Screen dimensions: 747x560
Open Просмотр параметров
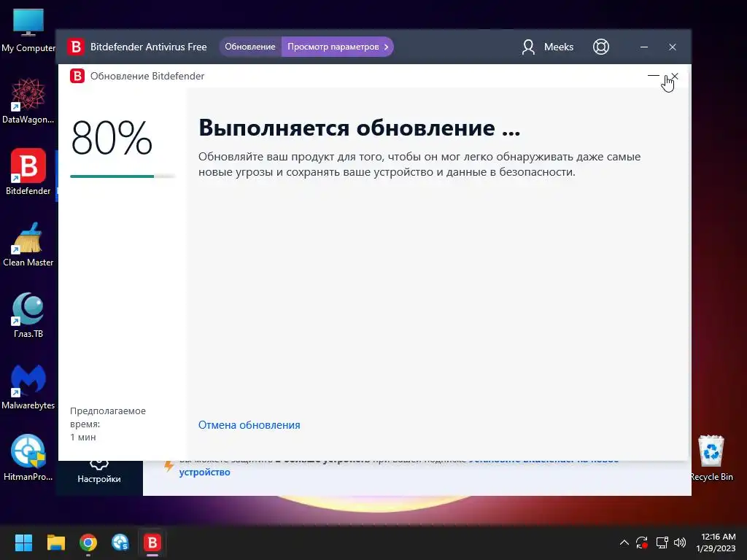[x=338, y=47]
